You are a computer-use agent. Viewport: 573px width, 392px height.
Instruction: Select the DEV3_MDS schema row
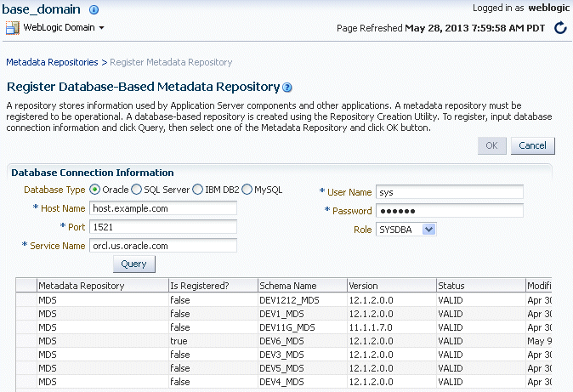click(284, 355)
